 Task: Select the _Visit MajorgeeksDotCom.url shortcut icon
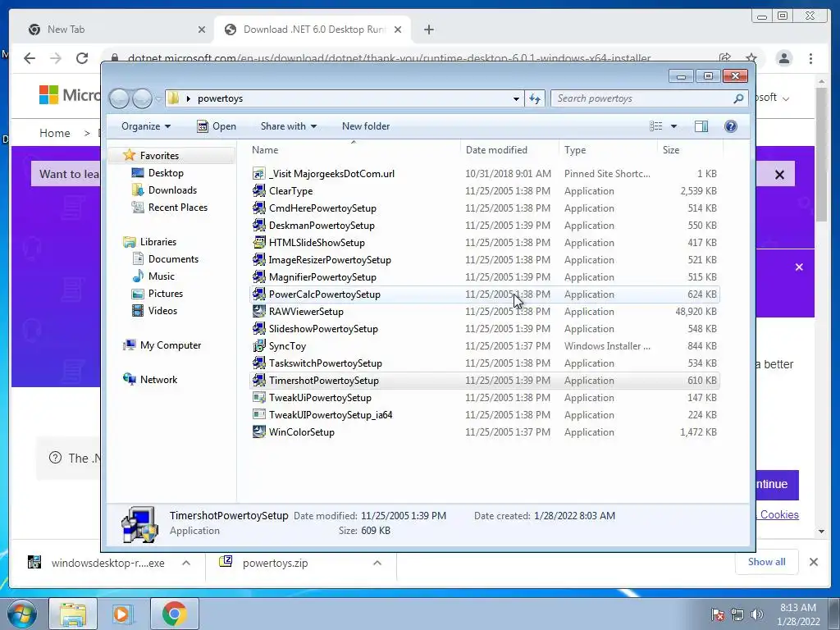258,174
